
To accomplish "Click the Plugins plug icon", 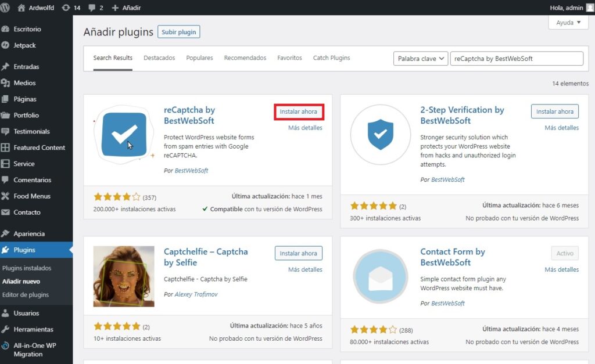I will click(x=5, y=250).
